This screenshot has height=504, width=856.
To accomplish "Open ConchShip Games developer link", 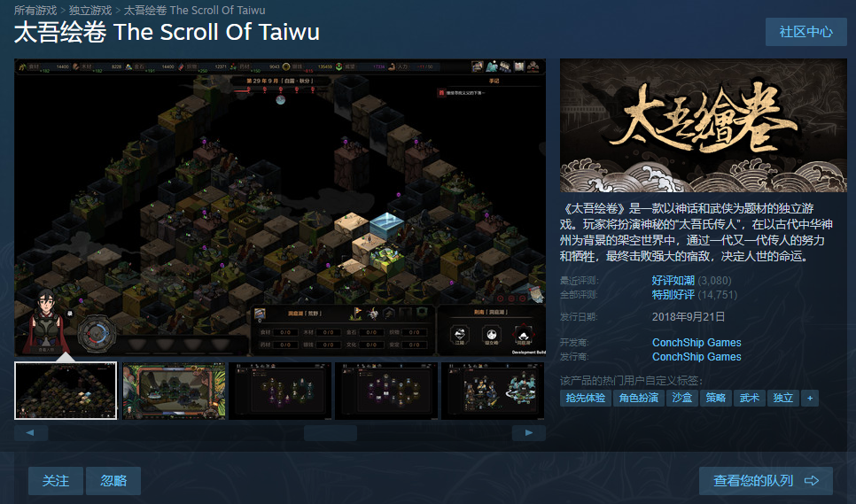I will [x=696, y=343].
